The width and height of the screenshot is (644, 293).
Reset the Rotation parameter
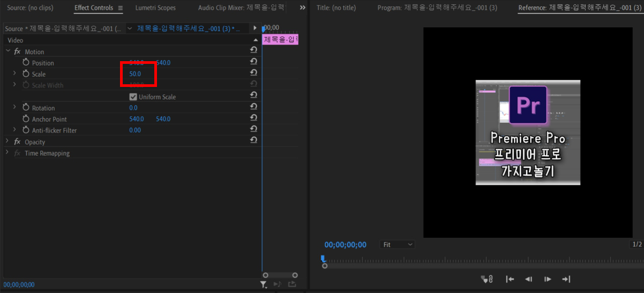coord(253,106)
